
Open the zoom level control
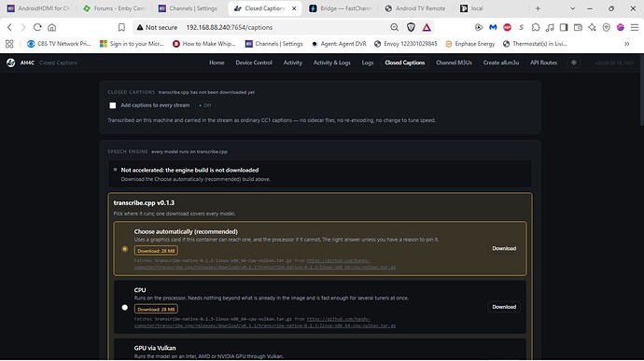coord(394,27)
